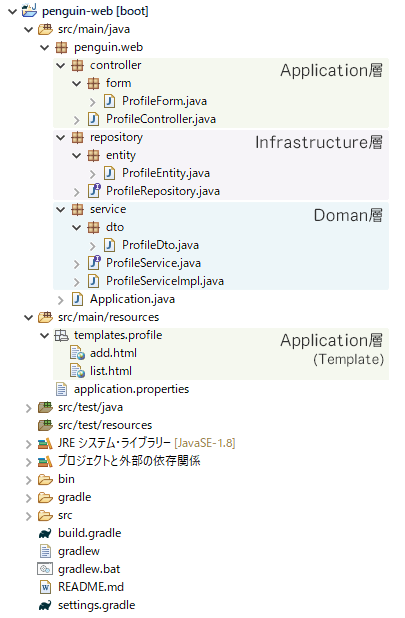405x618 pixels.
Task: Select the gradlew file entry
Action: click(79, 551)
